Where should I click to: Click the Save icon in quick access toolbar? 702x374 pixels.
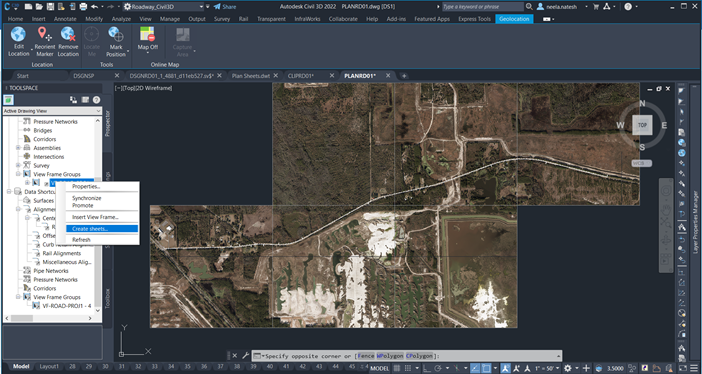coord(51,7)
